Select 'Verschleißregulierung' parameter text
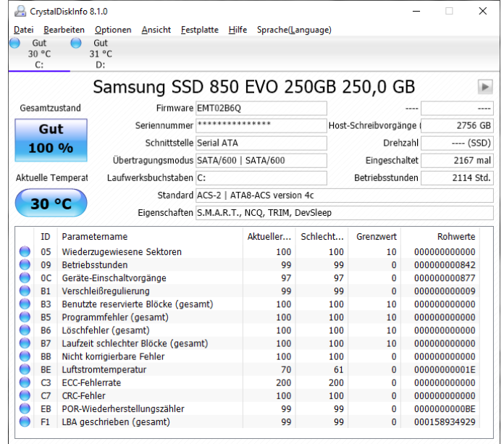The width and height of the screenshot is (504, 444). coord(106,291)
